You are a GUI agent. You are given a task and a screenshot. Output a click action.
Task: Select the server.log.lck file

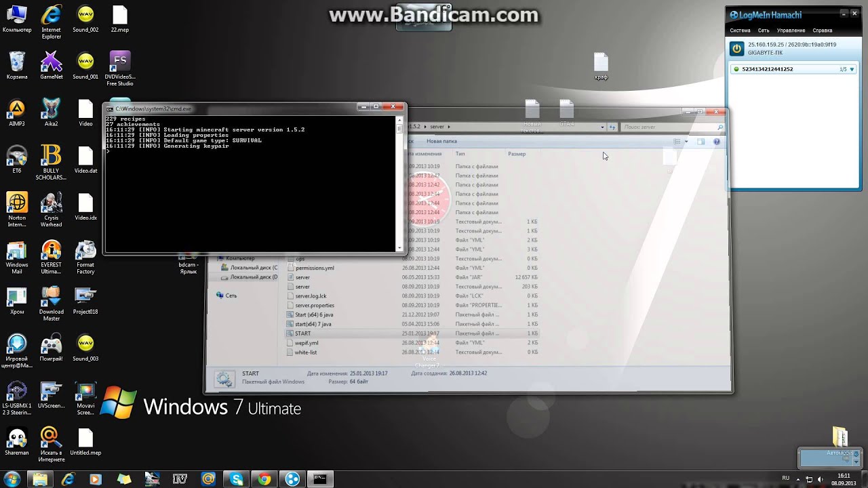[311, 296]
